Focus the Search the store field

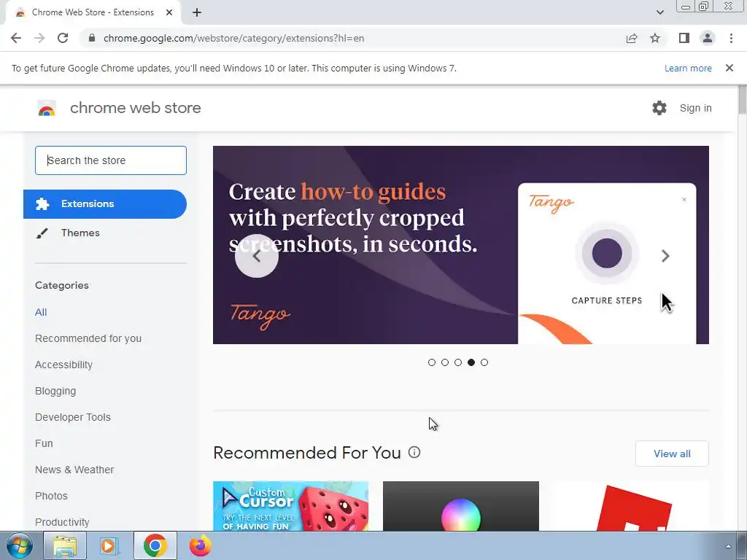[111, 160]
